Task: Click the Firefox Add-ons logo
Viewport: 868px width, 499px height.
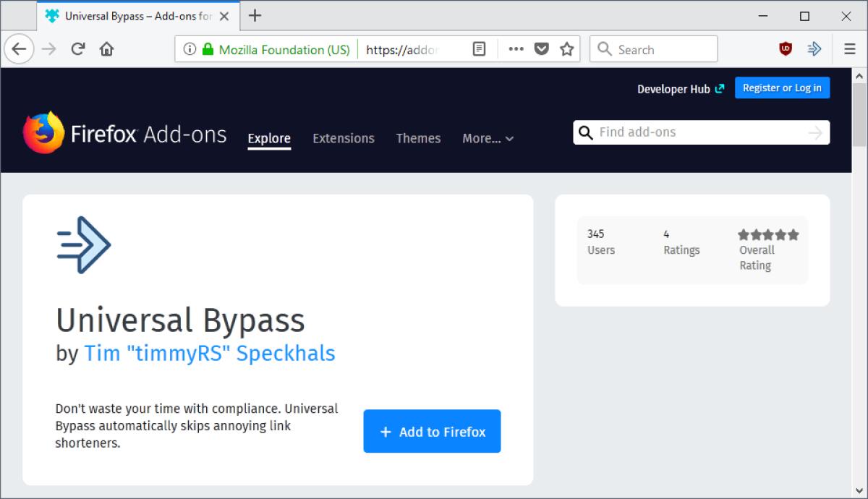Action: pos(124,133)
